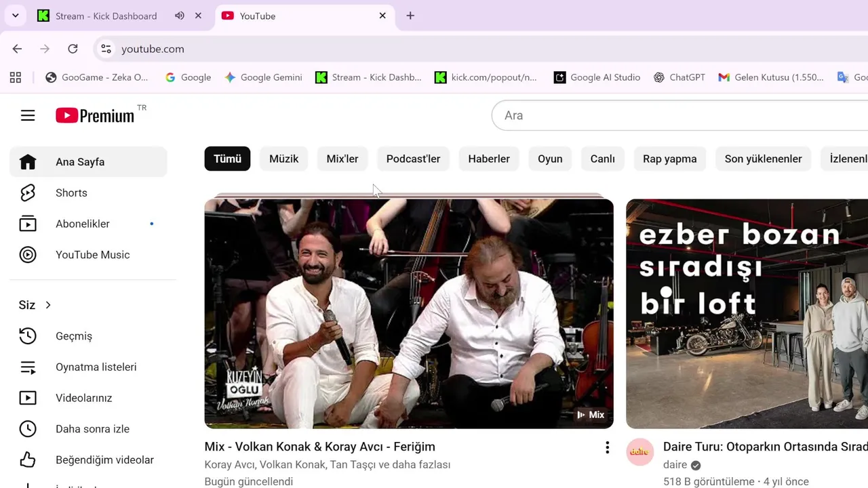Open Google bookmark

pos(188,77)
